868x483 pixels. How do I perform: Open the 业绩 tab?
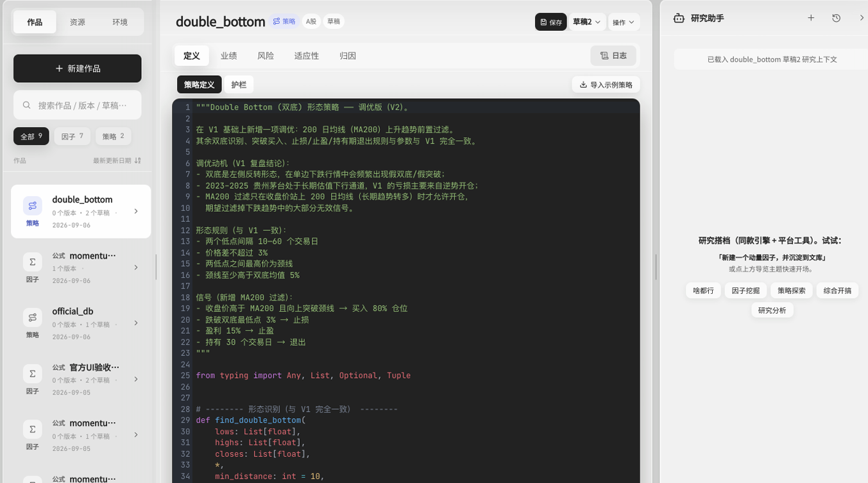point(228,56)
